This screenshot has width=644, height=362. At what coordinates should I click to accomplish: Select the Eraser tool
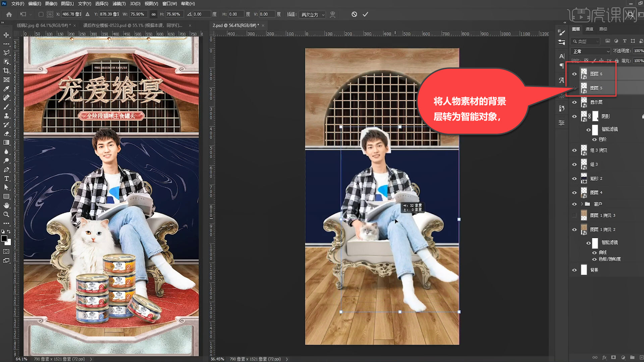pyautogui.click(x=6, y=134)
